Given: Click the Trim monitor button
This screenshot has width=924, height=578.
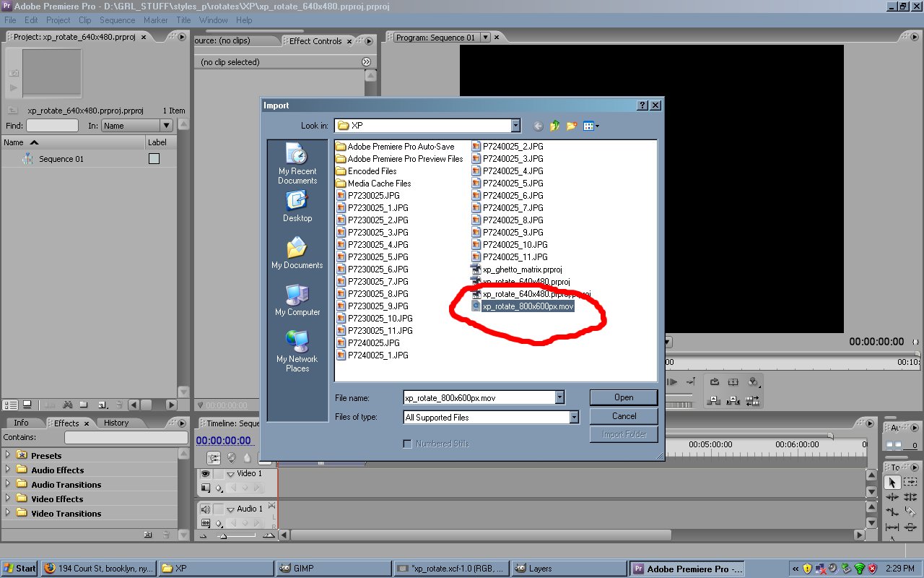Looking at the screenshot, I should point(752,400).
